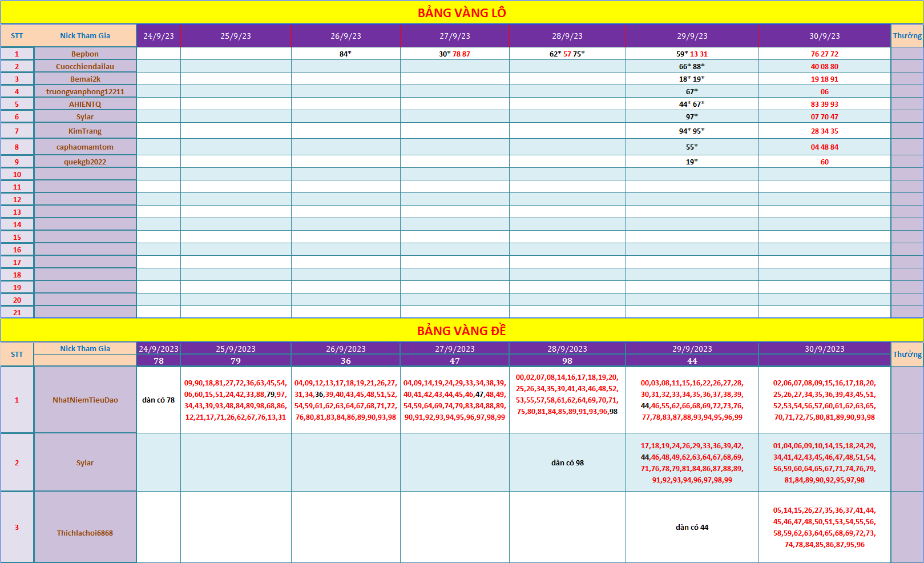Select the quekgb2022 nickname cell
This screenshot has height=563, width=924.
85,162
